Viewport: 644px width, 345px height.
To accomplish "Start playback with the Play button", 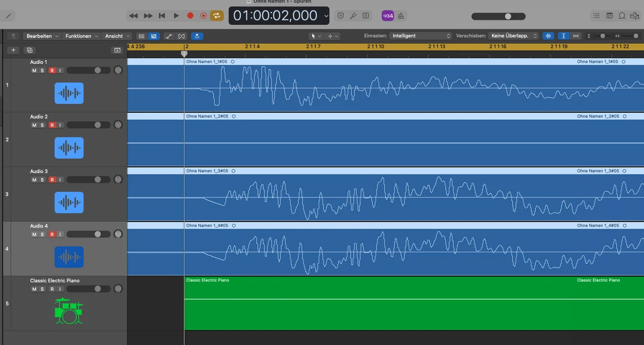I will pos(176,16).
